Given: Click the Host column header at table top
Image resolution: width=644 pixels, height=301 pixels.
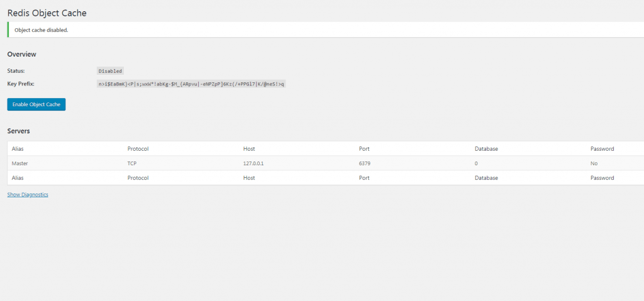Looking at the screenshot, I should click(249, 149).
